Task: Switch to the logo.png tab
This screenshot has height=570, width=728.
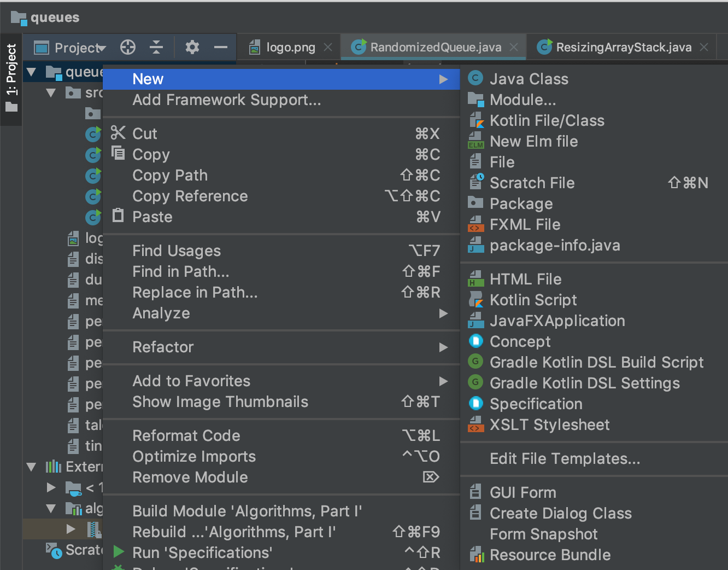Action: [290, 48]
